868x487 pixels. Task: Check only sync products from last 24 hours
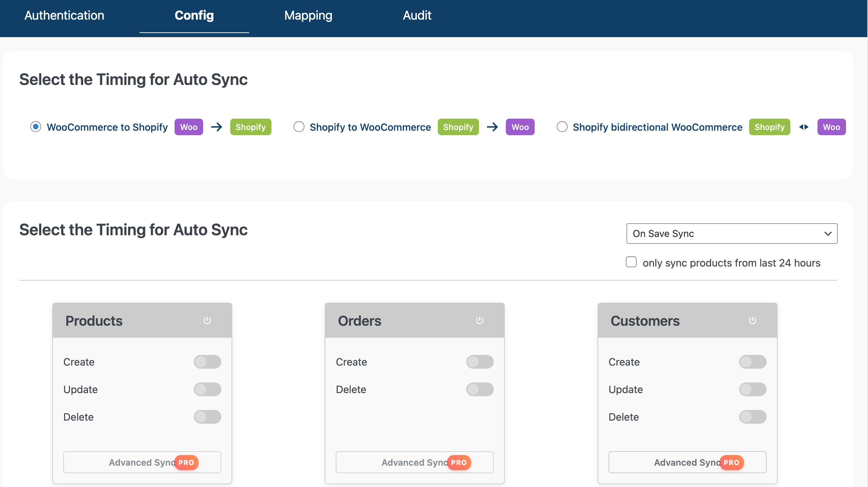(631, 262)
